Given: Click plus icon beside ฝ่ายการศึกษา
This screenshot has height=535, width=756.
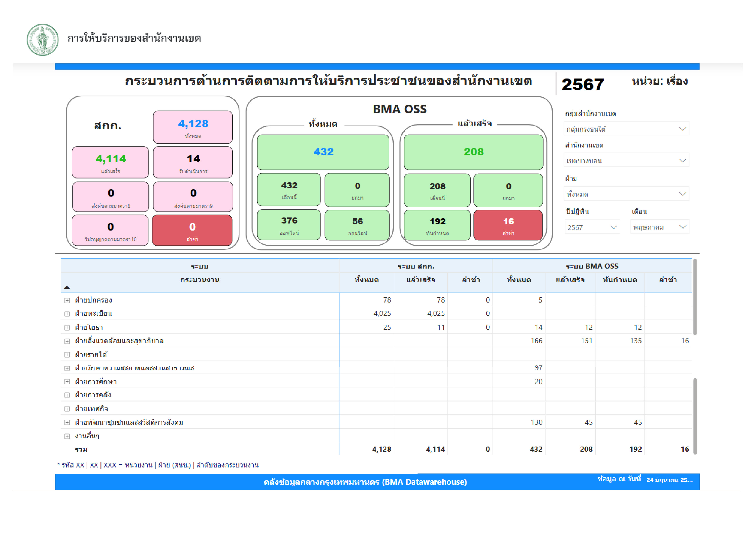Looking at the screenshot, I should coord(67,381).
